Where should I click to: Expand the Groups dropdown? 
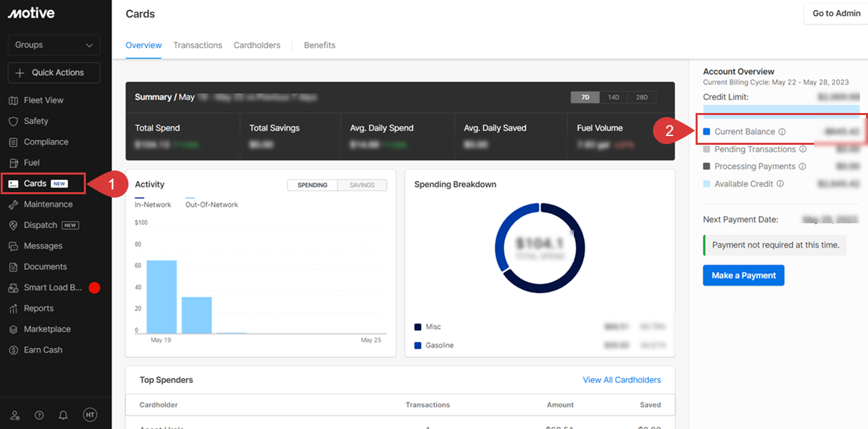pyautogui.click(x=54, y=45)
